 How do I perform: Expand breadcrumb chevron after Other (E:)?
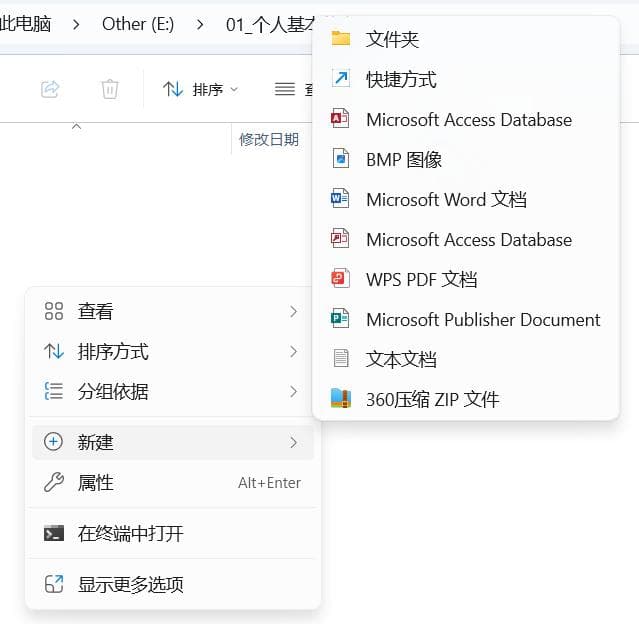coord(200,25)
